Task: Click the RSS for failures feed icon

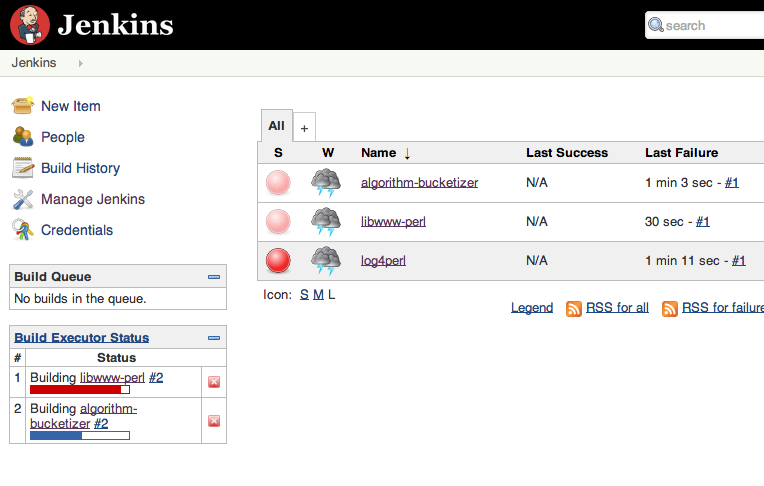Action: [x=669, y=309]
